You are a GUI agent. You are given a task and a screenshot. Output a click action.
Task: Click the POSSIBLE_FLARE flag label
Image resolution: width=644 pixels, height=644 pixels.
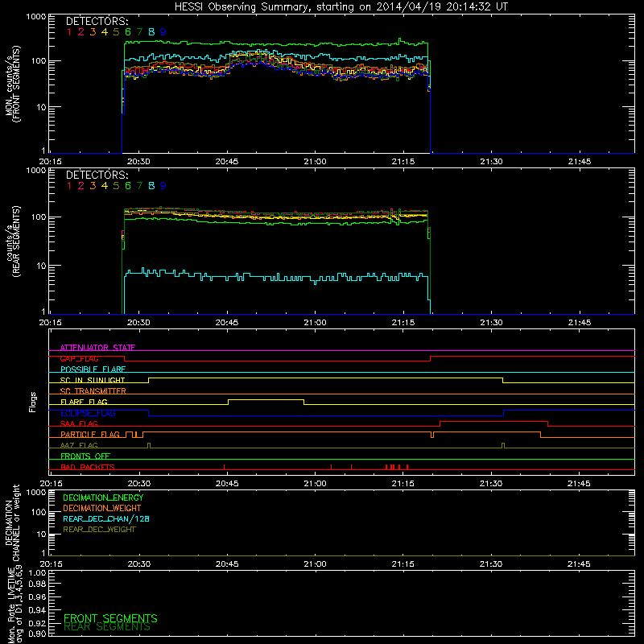[93, 369]
